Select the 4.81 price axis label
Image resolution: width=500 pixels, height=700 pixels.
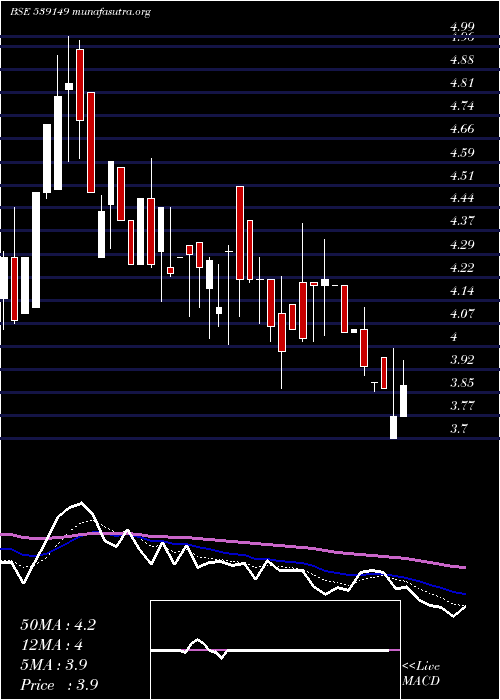click(x=462, y=83)
